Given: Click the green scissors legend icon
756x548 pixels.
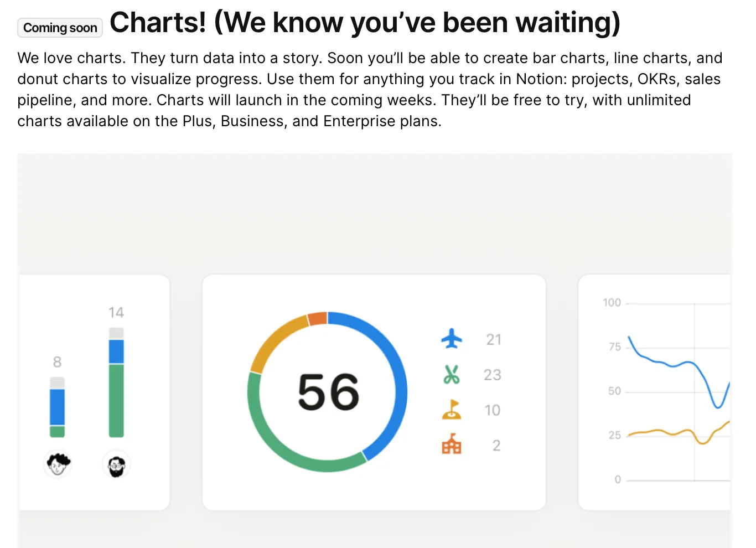Looking at the screenshot, I should [x=452, y=375].
